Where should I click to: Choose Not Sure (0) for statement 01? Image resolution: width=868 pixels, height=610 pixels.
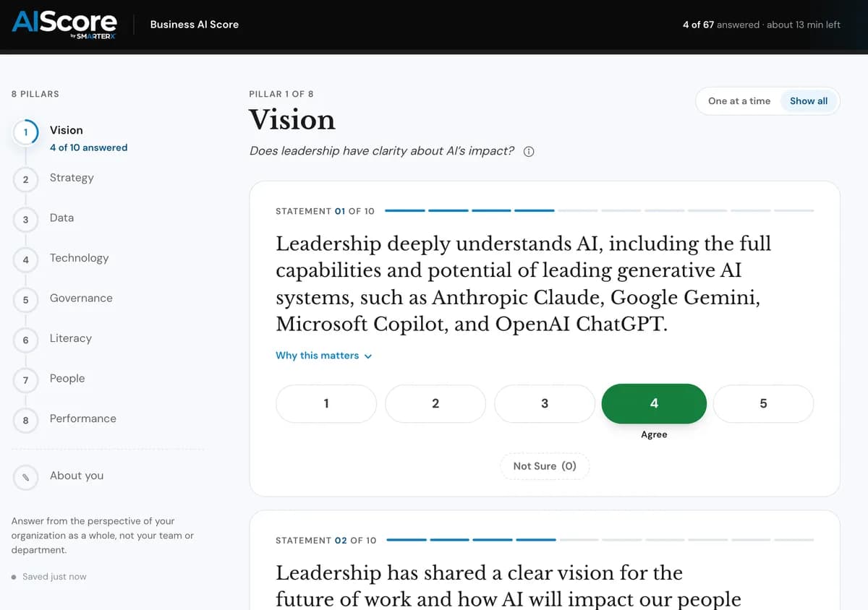pyautogui.click(x=545, y=466)
